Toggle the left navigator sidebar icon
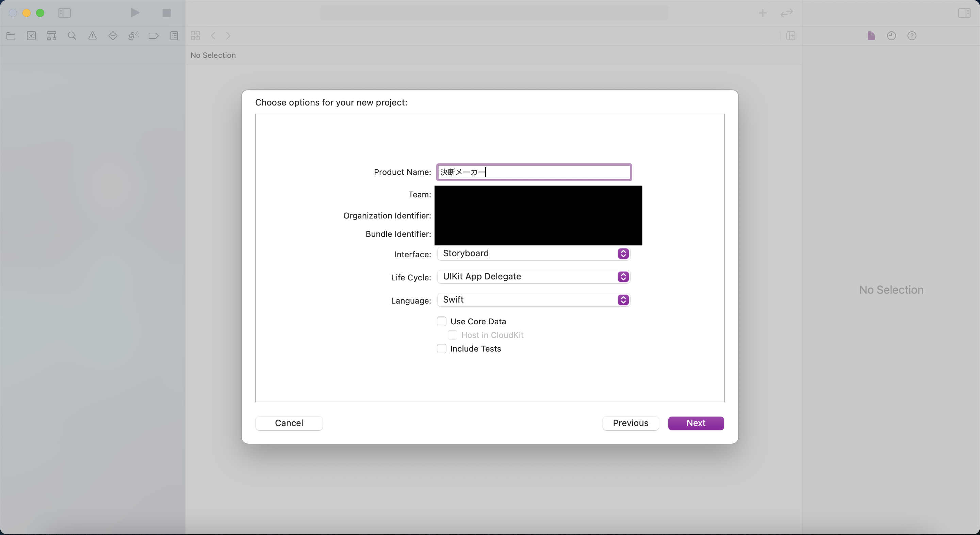Image resolution: width=980 pixels, height=535 pixels. [64, 13]
